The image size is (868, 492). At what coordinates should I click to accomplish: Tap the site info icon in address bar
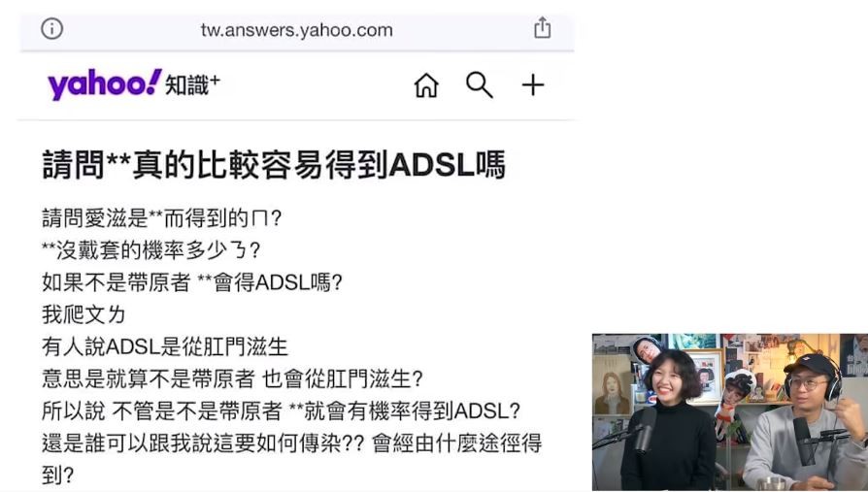(52, 29)
